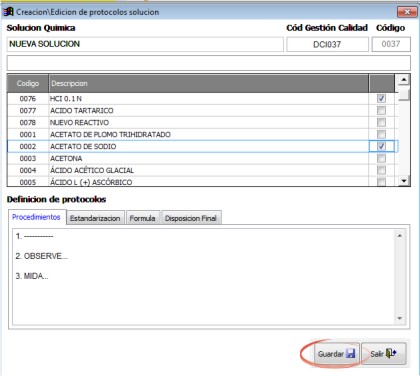Image resolution: width=420 pixels, height=376 pixels.
Task: Close the protocol editing window
Action: [x=407, y=12]
